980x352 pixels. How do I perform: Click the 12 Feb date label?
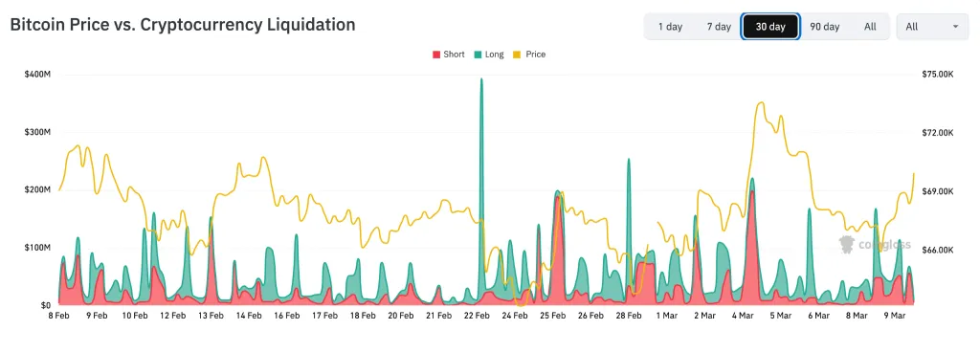tap(172, 316)
